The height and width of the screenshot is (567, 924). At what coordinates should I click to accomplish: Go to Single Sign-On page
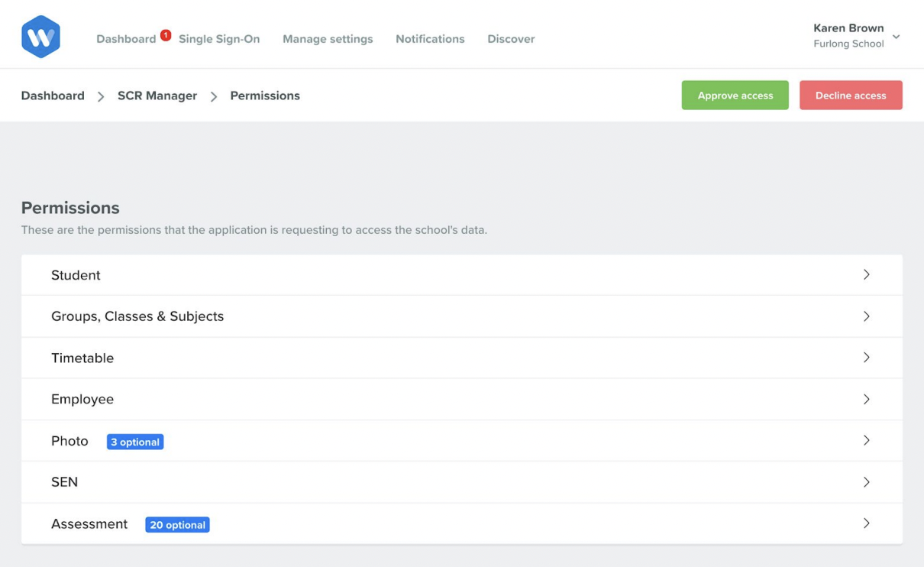click(x=219, y=39)
